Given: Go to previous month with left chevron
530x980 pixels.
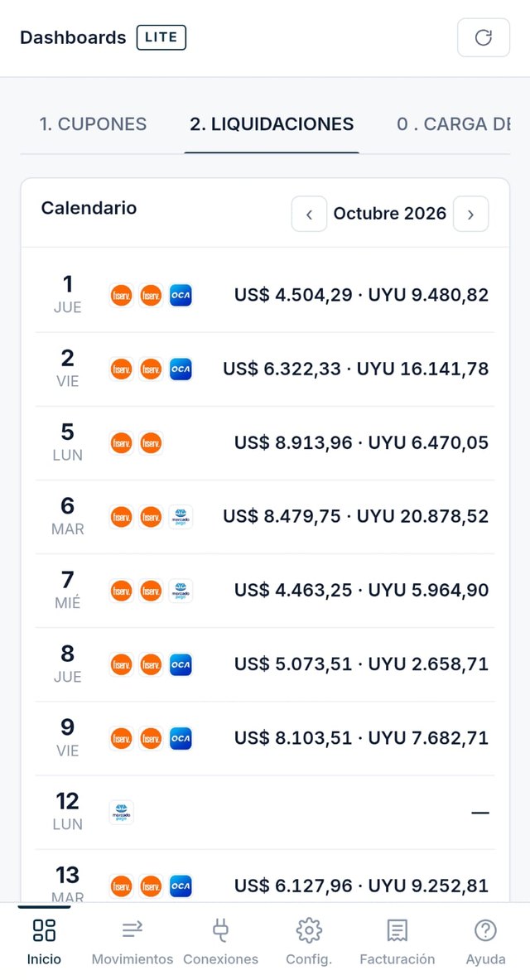Looking at the screenshot, I should pos(310,214).
